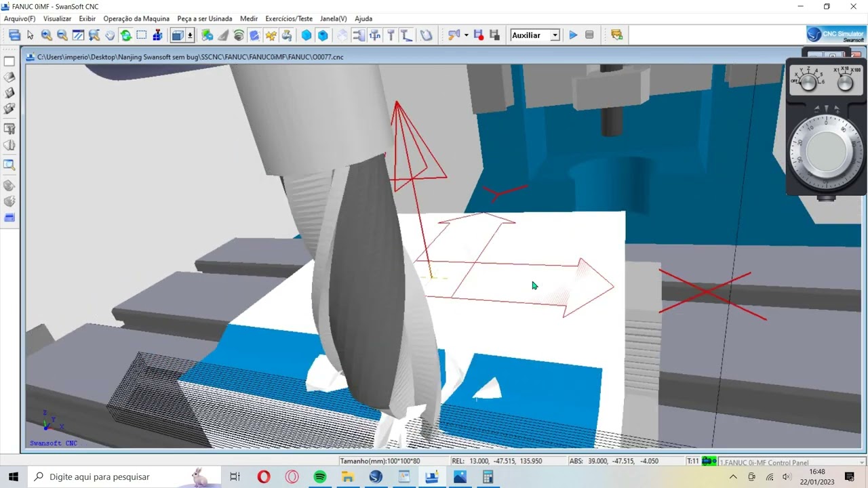This screenshot has width=868, height=488.
Task: Click the T-shaped tool setting icon
Action: point(391,35)
